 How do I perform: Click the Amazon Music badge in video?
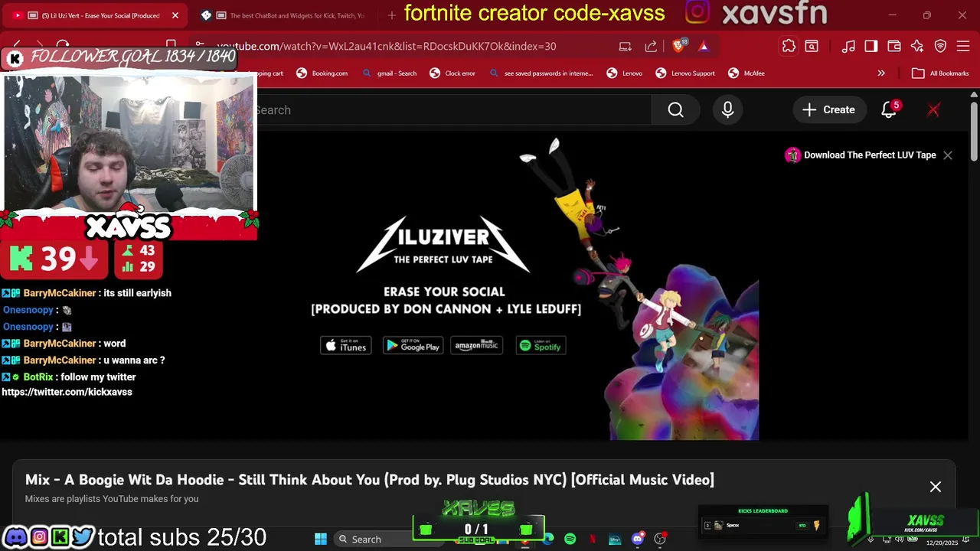point(477,346)
